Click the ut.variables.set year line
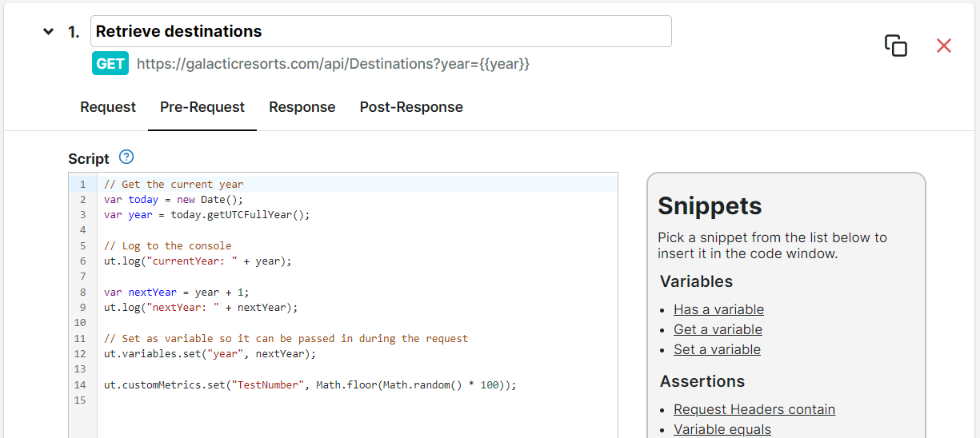The image size is (980, 438). [x=210, y=353]
